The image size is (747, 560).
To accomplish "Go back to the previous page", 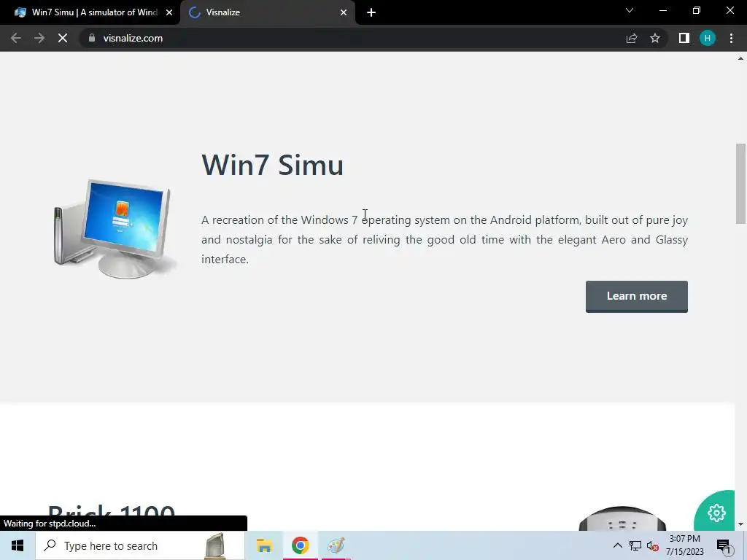I will coord(16,38).
